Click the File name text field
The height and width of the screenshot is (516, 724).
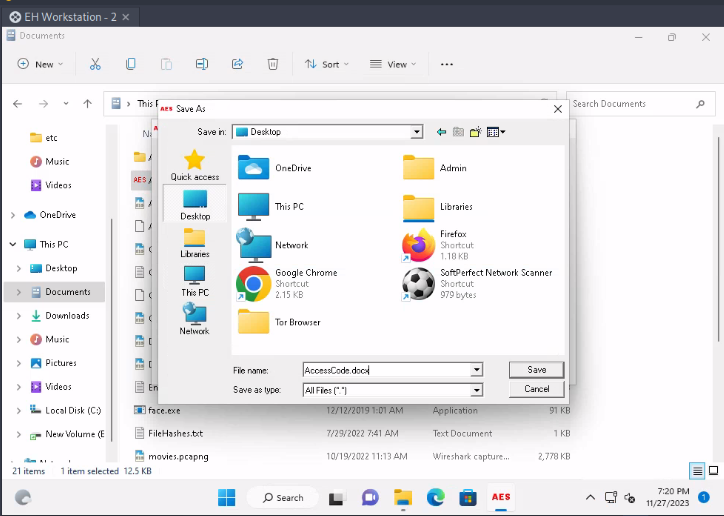385,370
